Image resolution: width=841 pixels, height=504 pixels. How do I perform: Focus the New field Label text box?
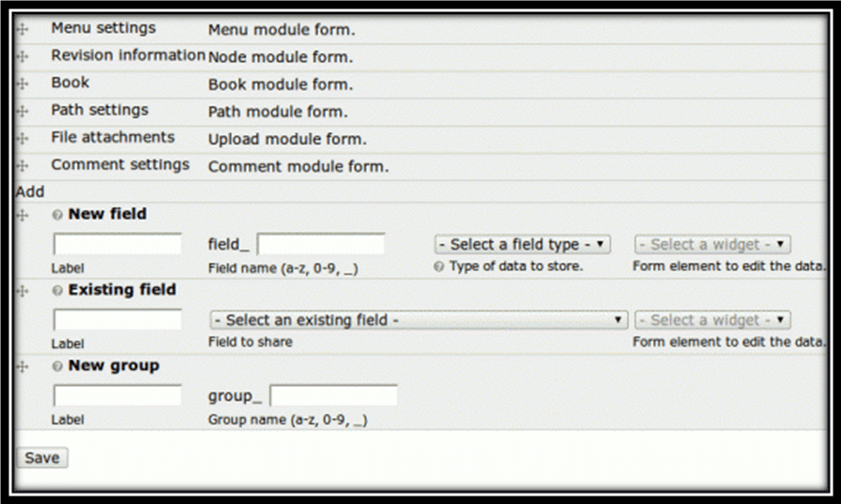tap(117, 245)
